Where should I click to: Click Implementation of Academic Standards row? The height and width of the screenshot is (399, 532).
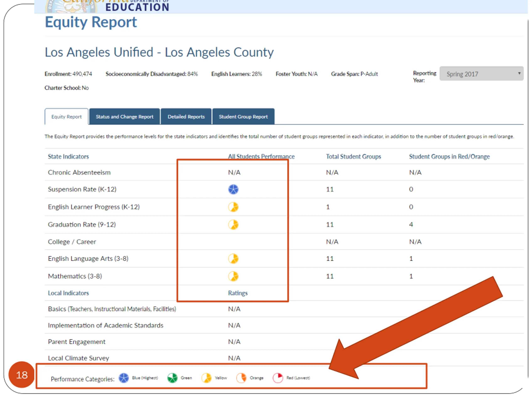[x=105, y=325]
